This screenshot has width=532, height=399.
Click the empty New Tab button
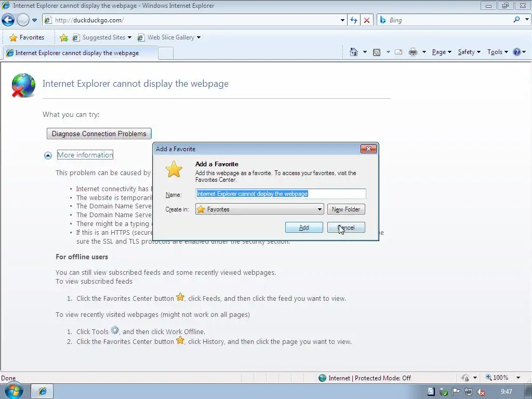166,54
